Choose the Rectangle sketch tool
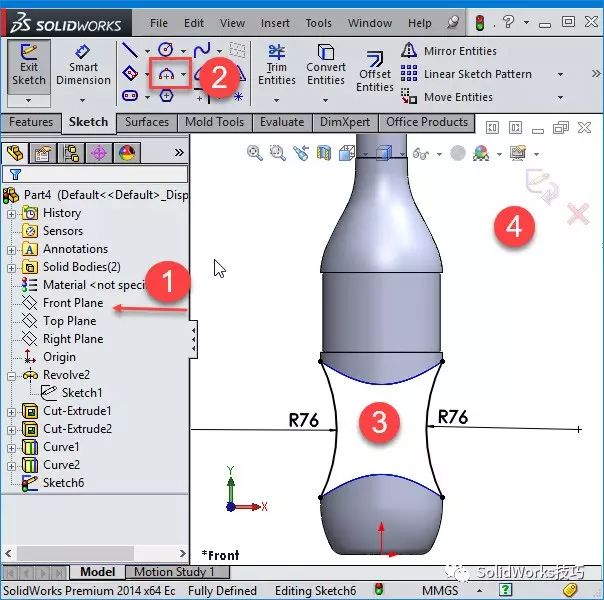Screen dimensions: 604x600 point(130,73)
